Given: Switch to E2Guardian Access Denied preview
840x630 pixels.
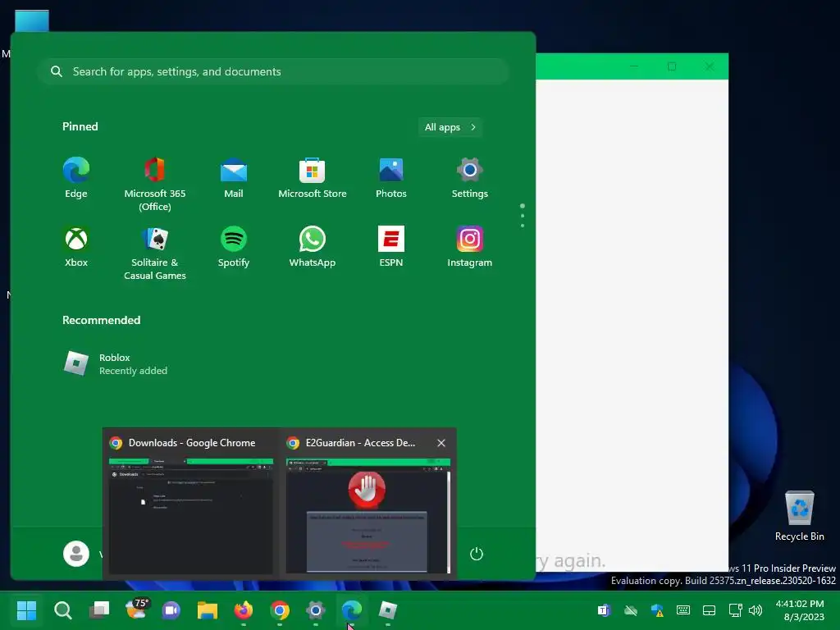Looking at the screenshot, I should point(367,504).
